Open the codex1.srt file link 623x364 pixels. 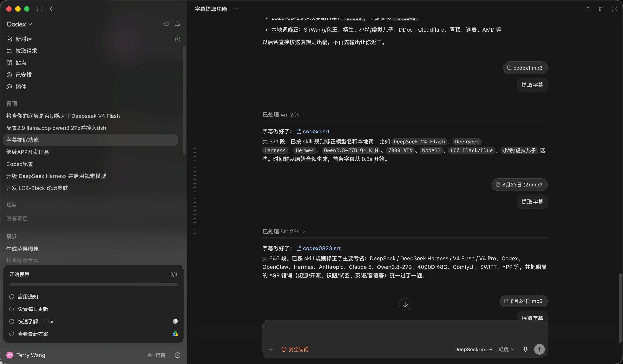pos(313,131)
